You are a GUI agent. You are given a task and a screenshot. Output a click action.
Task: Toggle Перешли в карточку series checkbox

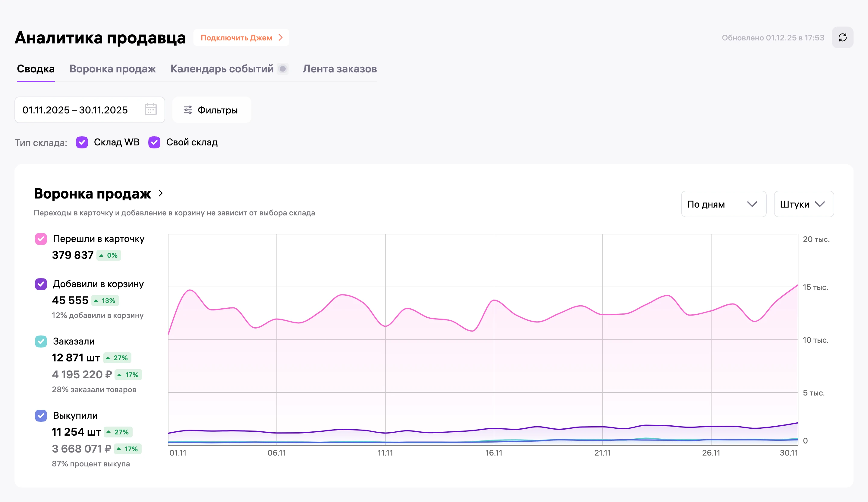41,239
